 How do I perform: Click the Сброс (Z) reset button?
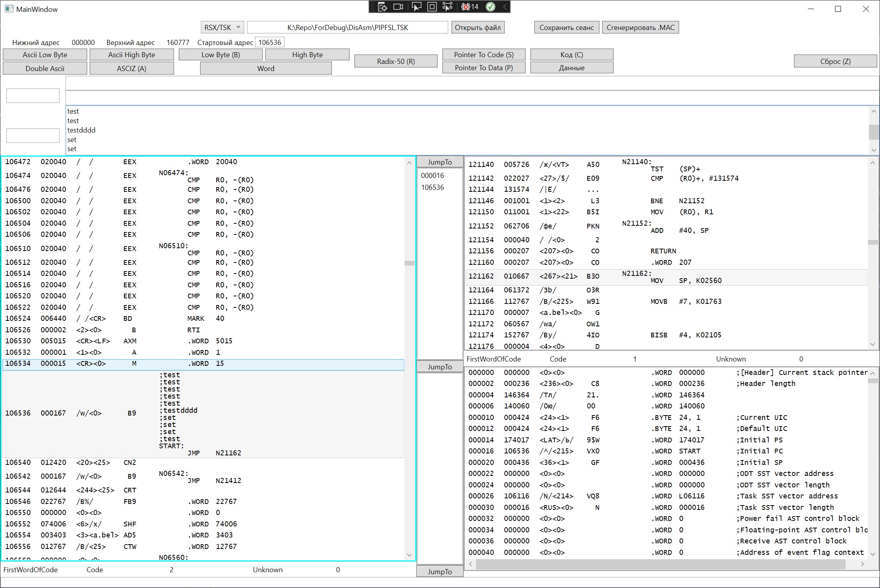click(x=835, y=61)
